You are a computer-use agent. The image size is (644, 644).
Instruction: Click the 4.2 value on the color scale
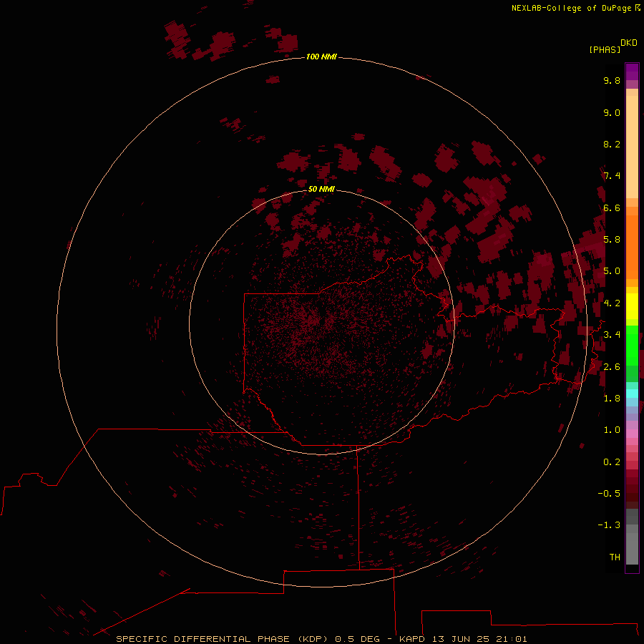(x=612, y=303)
